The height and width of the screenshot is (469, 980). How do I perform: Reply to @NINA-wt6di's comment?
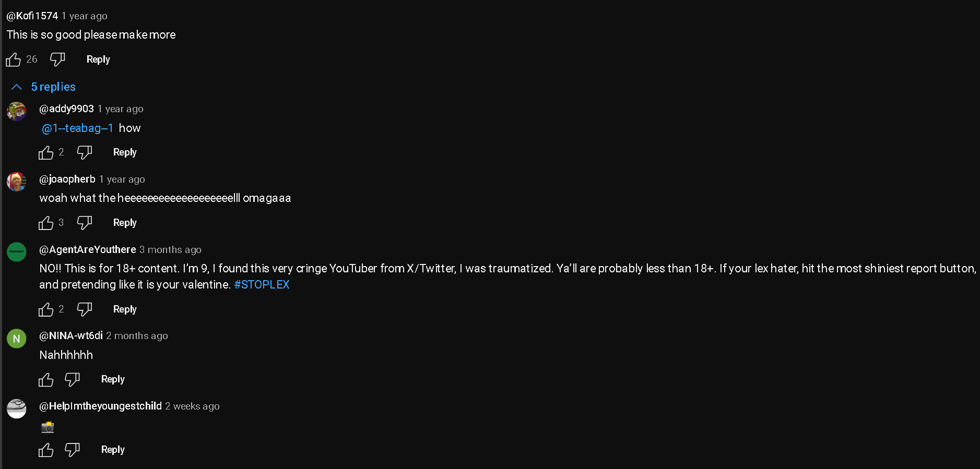pyautogui.click(x=113, y=379)
